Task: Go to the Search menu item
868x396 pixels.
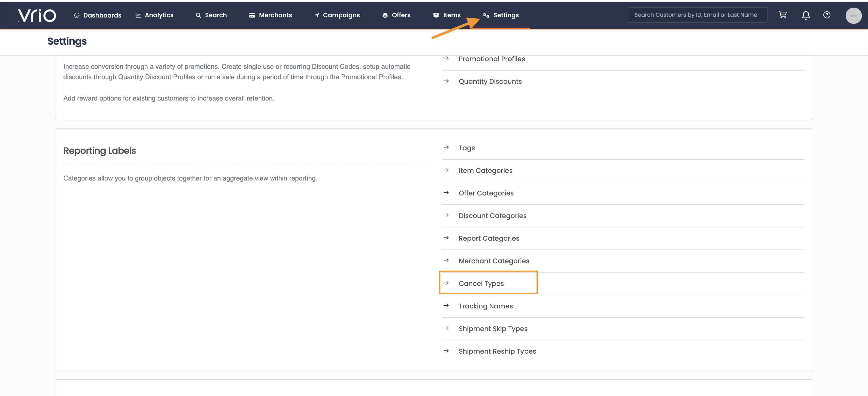Action: 211,15
